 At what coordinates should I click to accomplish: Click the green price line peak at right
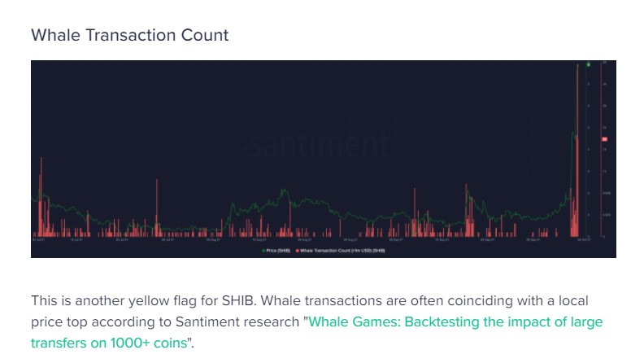(x=573, y=134)
